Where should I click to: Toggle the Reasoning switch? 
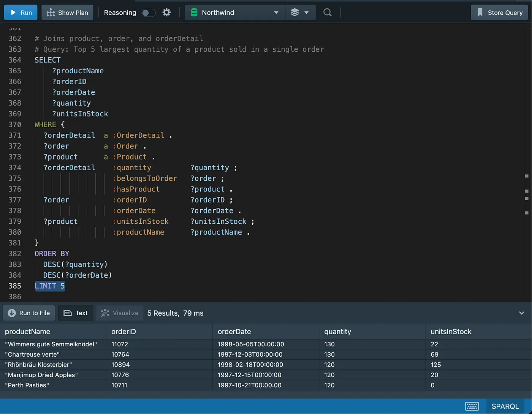click(x=148, y=13)
